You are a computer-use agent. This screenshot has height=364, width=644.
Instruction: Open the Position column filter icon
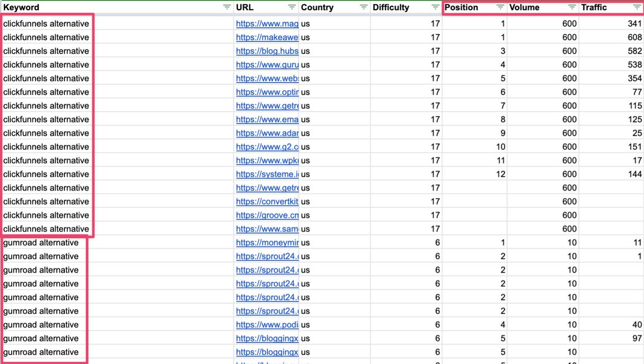pyautogui.click(x=500, y=8)
